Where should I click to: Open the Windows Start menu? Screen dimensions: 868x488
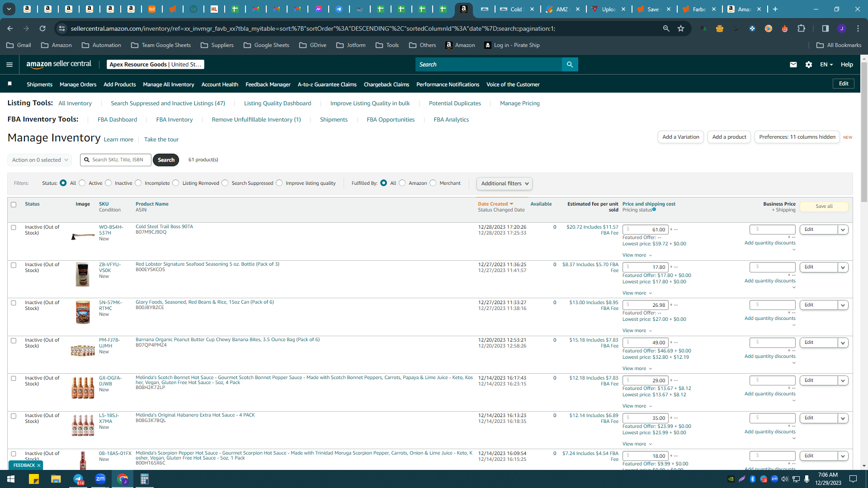click(x=11, y=479)
